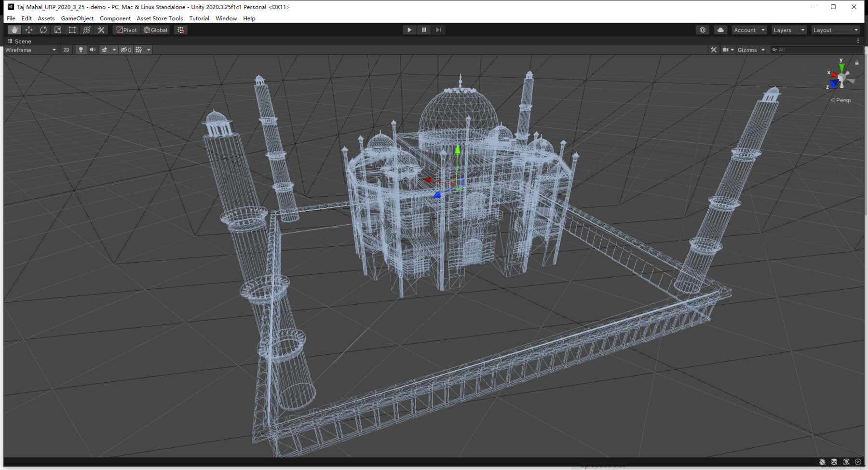
Task: Select the Scale tool
Action: coord(57,30)
